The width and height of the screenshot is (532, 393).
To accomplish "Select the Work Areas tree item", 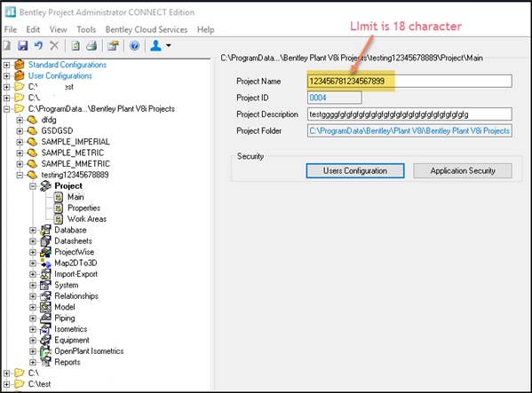I will tap(87, 219).
